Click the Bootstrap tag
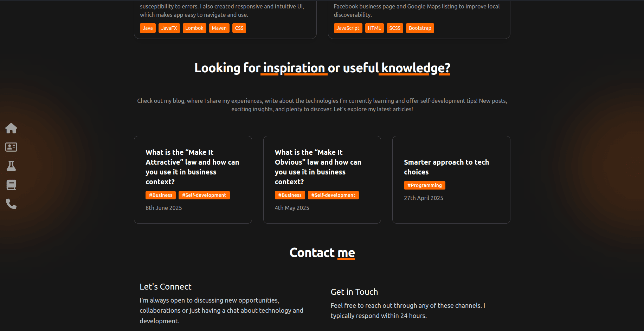 [420, 28]
